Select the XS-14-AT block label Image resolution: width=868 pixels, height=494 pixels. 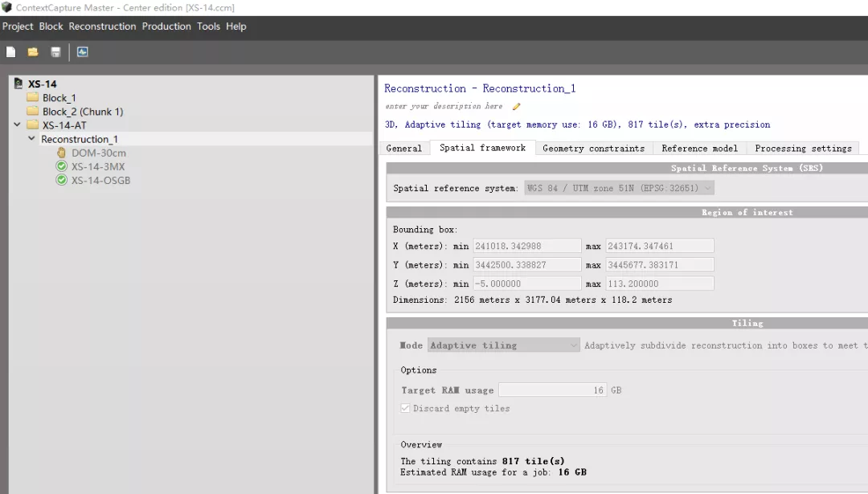[65, 125]
